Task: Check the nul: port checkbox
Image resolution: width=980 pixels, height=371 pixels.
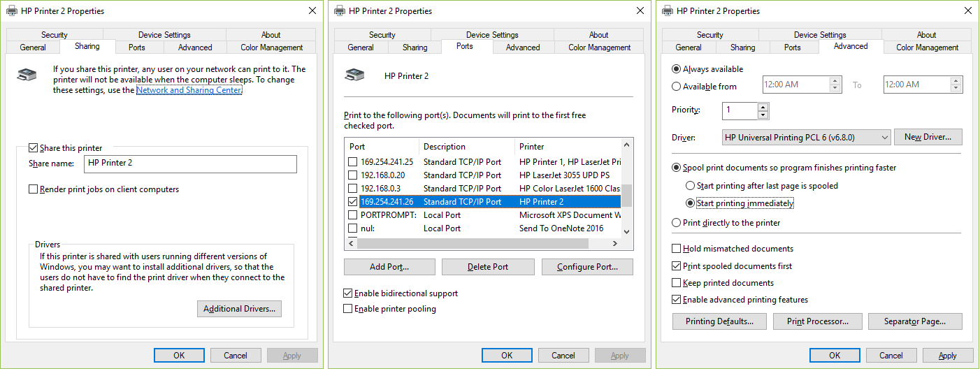Action: (353, 228)
